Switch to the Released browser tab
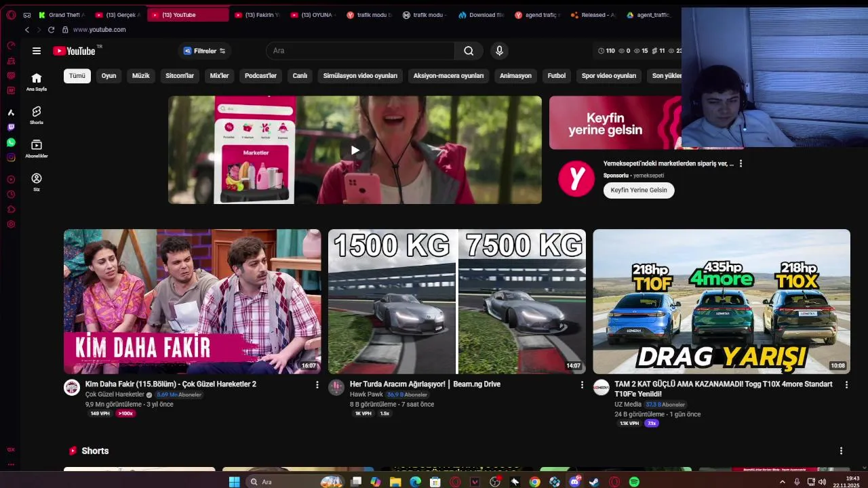 coord(593,15)
